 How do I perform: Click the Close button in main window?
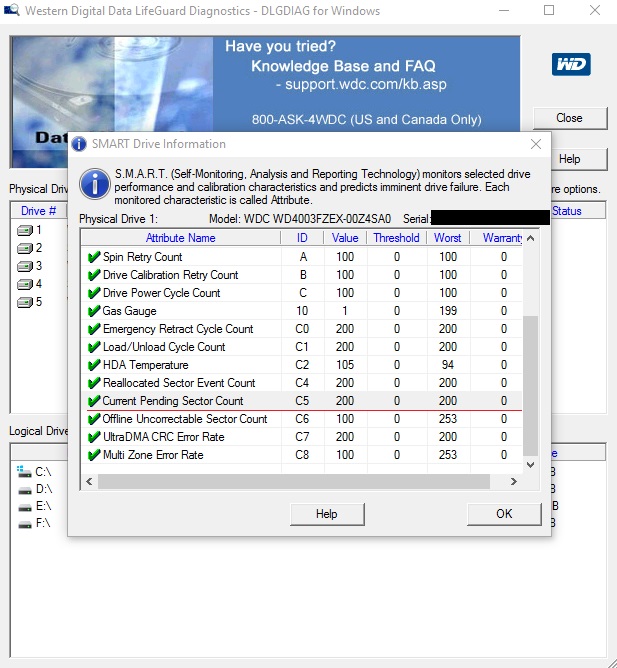click(x=569, y=118)
